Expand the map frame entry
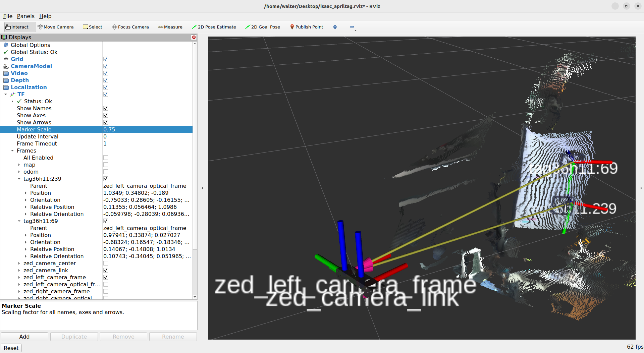 pos(19,165)
